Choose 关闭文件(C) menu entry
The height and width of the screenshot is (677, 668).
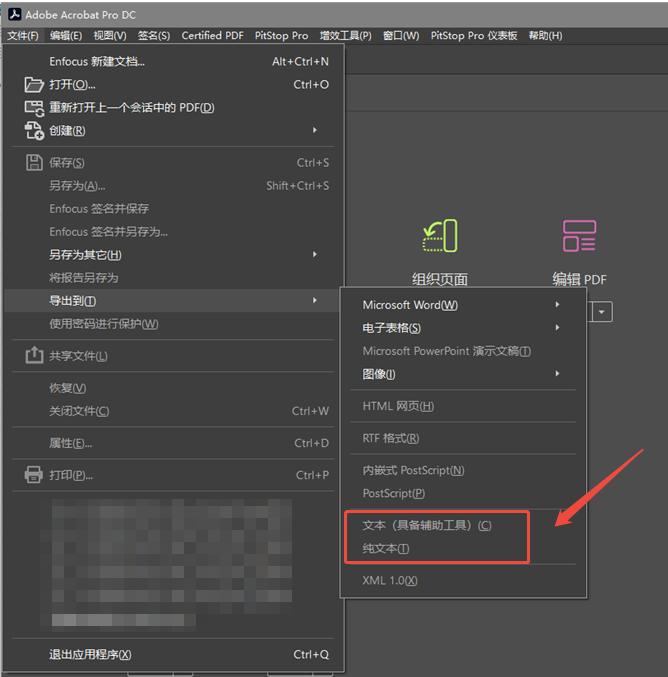point(173,411)
